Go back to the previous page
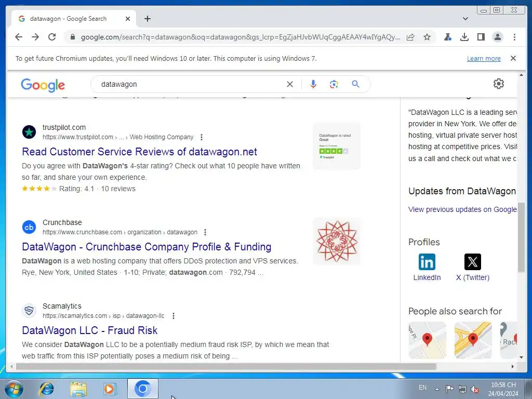The width and height of the screenshot is (532, 399). [x=19, y=37]
